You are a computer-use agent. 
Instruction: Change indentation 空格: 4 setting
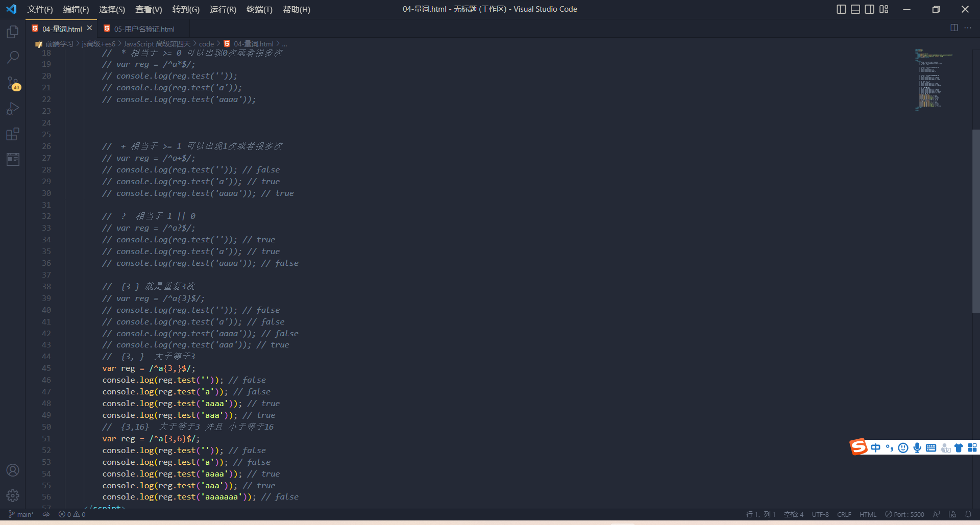pyautogui.click(x=794, y=514)
